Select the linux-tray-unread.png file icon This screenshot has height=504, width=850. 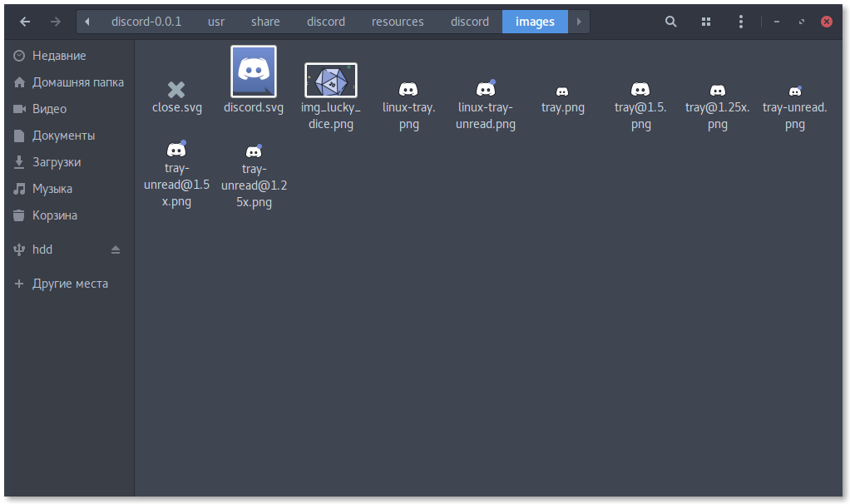click(x=486, y=88)
